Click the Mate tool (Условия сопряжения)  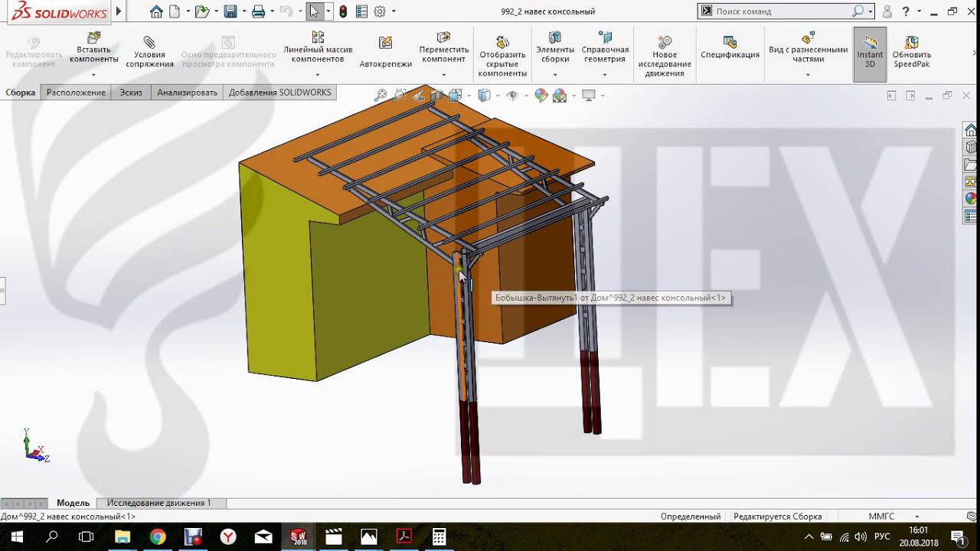tap(149, 52)
